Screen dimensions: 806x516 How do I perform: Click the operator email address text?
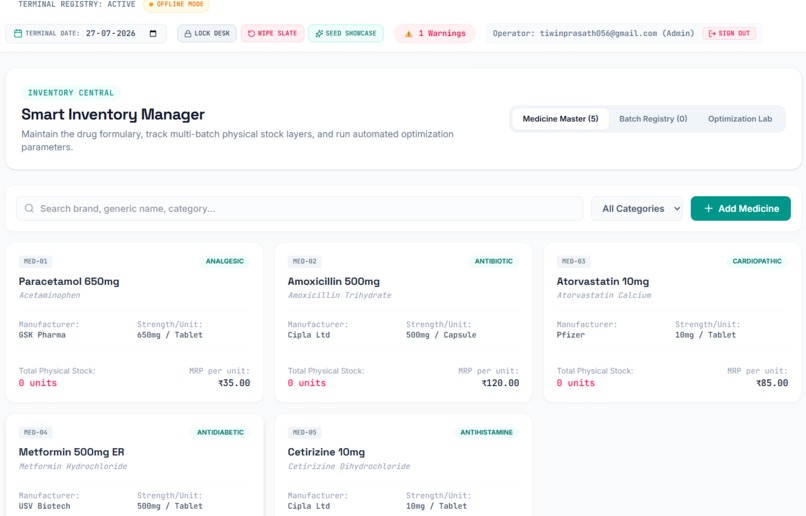point(598,33)
